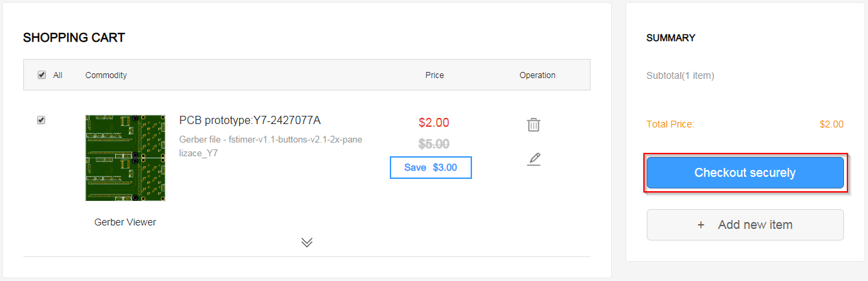
Task: Delete the PCB prototype item with trash icon
Action: click(534, 125)
